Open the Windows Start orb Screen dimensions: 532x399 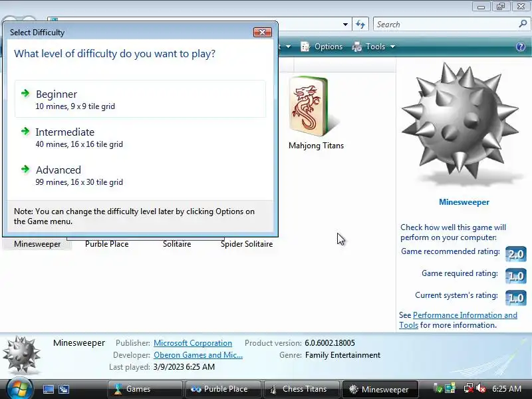point(20,389)
